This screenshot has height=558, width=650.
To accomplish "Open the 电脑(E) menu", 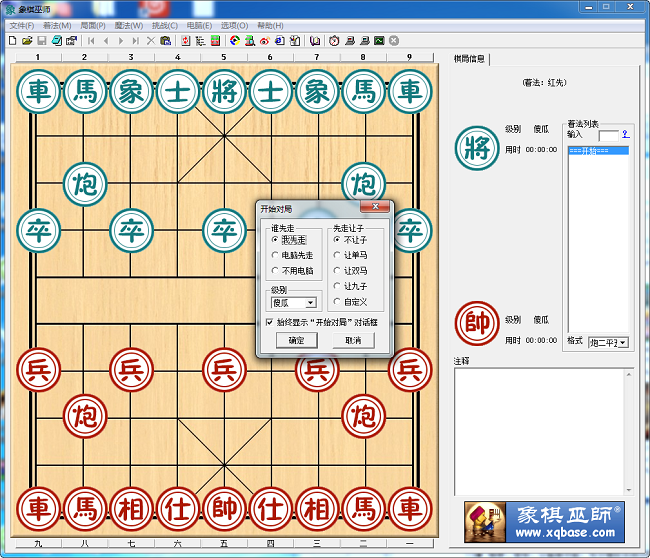I will coord(199,26).
